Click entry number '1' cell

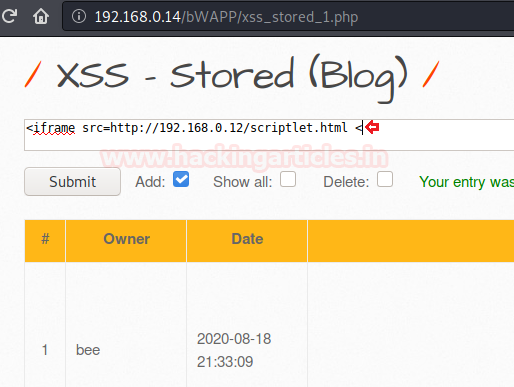tap(45, 350)
